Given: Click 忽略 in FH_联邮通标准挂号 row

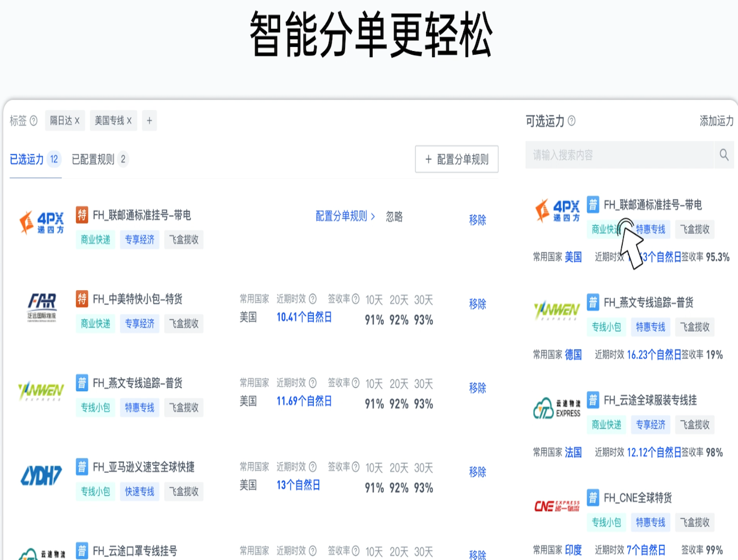Looking at the screenshot, I should pyautogui.click(x=394, y=217).
